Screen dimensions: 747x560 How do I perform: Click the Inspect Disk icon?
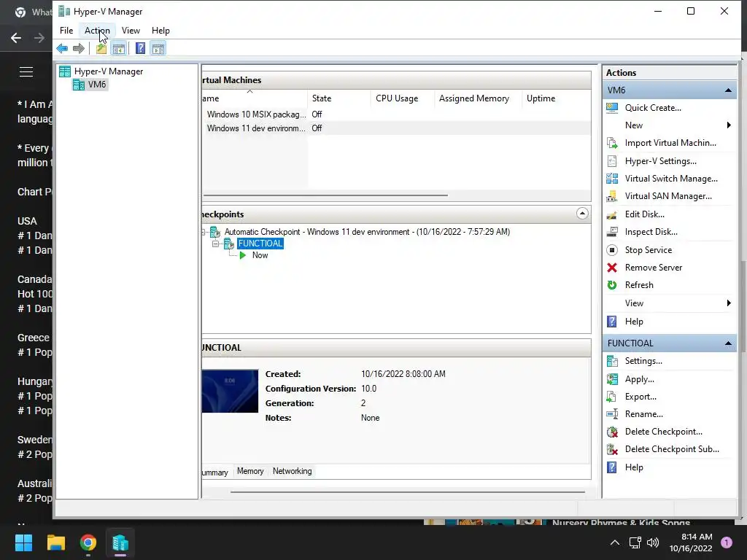click(612, 232)
